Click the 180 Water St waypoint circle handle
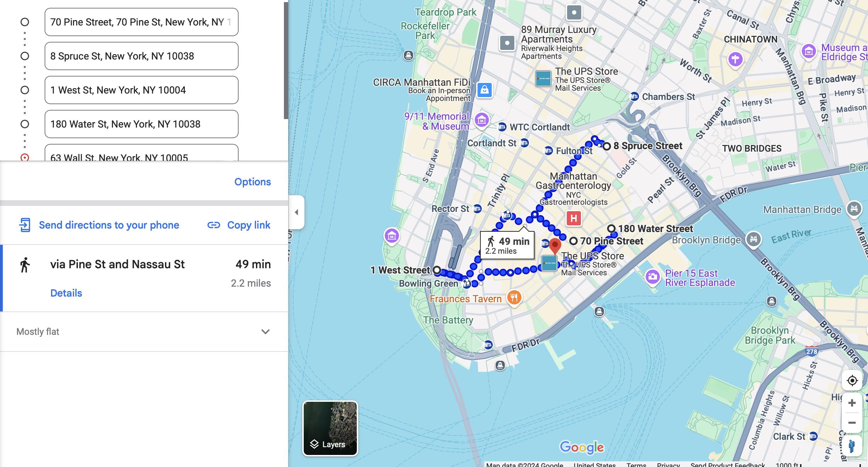 point(25,124)
